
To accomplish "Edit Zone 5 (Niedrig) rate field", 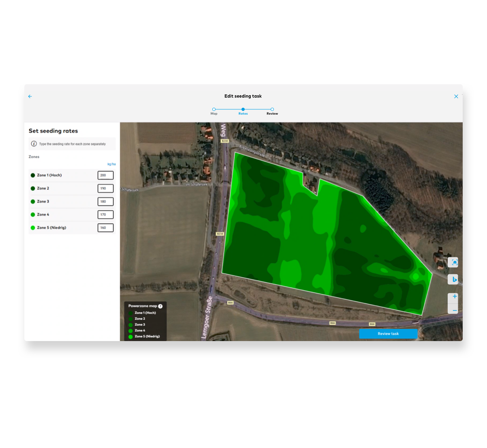I will pyautogui.click(x=105, y=228).
